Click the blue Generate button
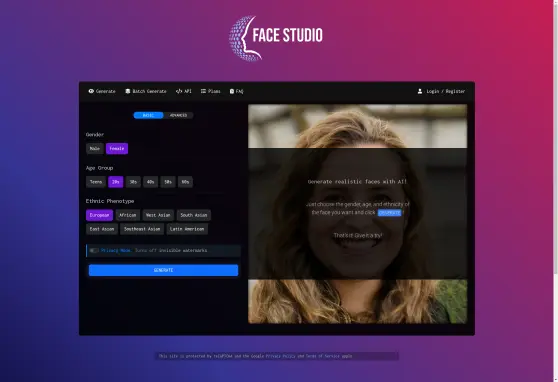Screen dimensions: 558x382 pos(163,270)
